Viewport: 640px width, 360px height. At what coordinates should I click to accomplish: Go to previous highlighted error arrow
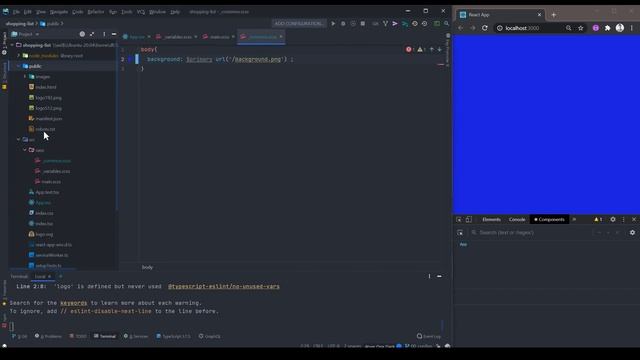click(x=432, y=49)
